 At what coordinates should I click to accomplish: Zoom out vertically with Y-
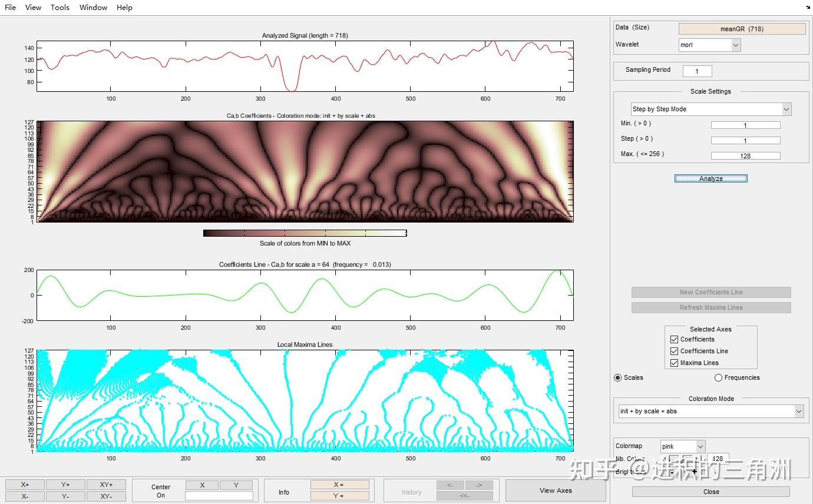[65, 496]
